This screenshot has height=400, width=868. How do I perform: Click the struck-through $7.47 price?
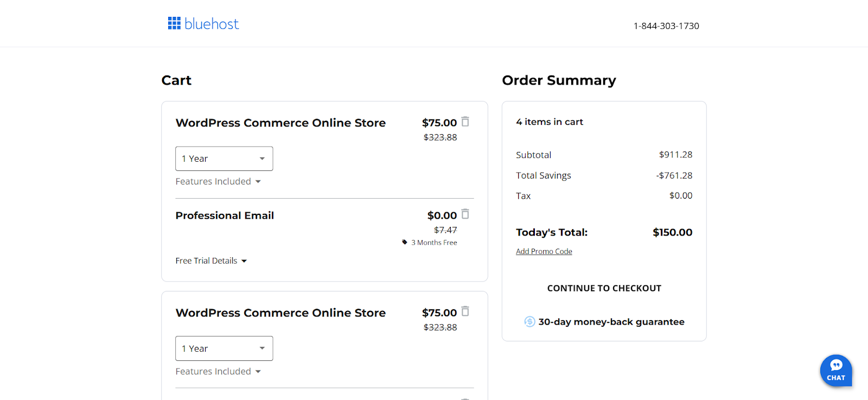click(x=445, y=230)
